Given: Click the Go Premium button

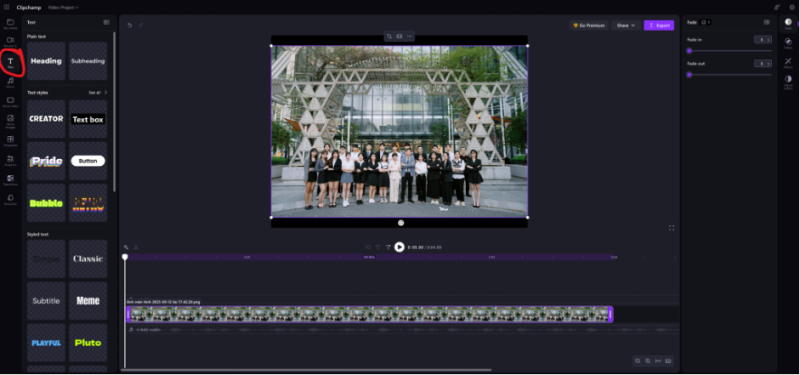Looking at the screenshot, I should (589, 25).
